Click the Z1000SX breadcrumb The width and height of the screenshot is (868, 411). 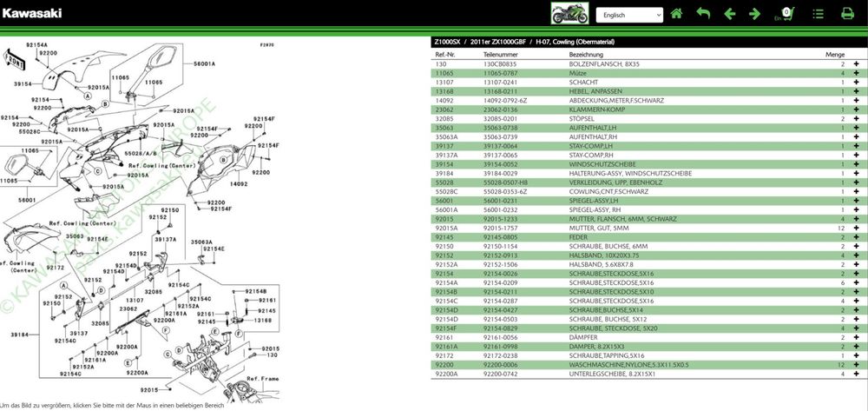click(x=446, y=42)
